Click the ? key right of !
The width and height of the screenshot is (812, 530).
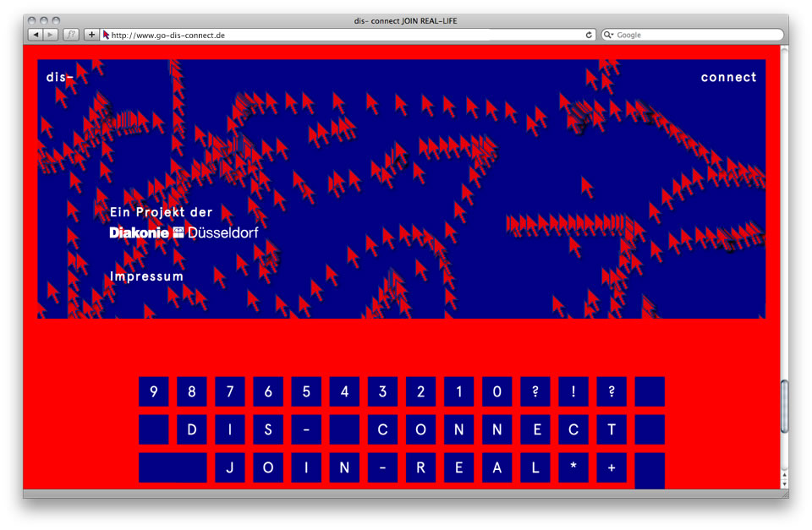[x=612, y=392]
